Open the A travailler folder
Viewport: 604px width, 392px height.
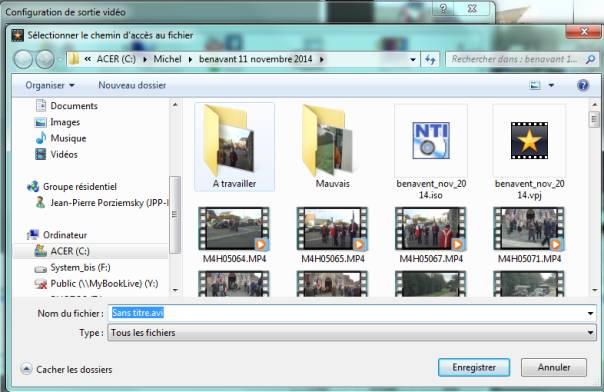click(234, 147)
